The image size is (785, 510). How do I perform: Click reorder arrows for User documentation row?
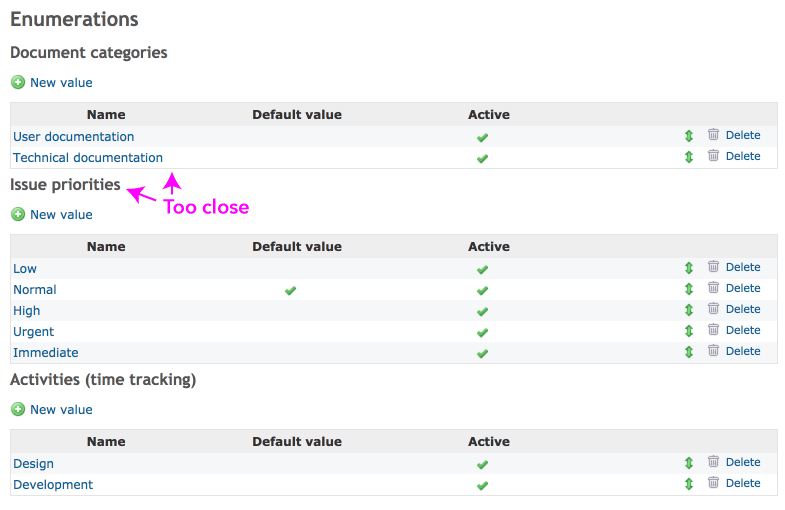coord(689,136)
